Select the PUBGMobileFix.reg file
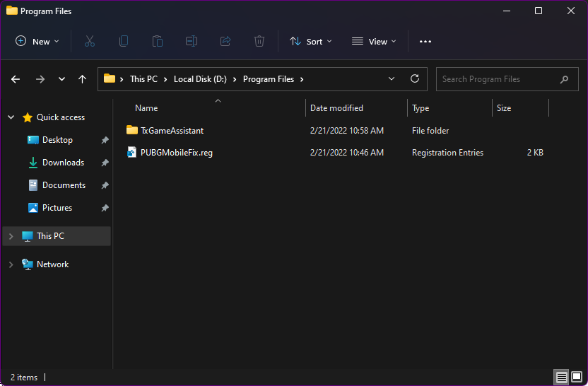This screenshot has height=386, width=588. (x=176, y=153)
